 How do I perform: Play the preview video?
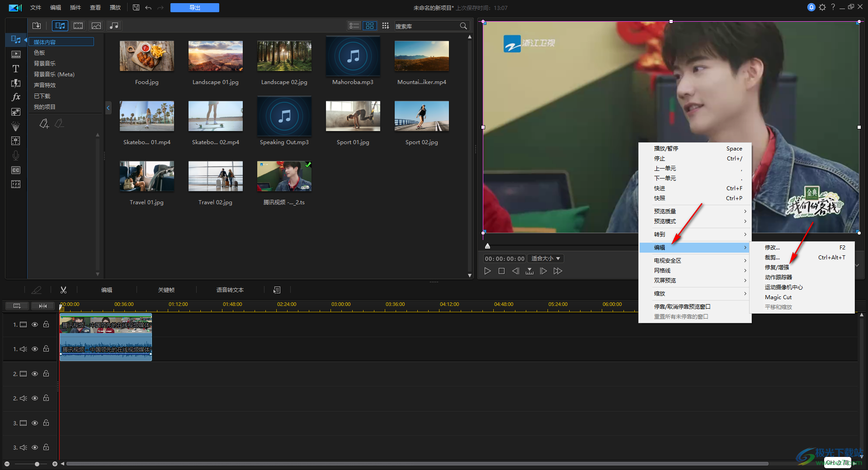(x=487, y=271)
